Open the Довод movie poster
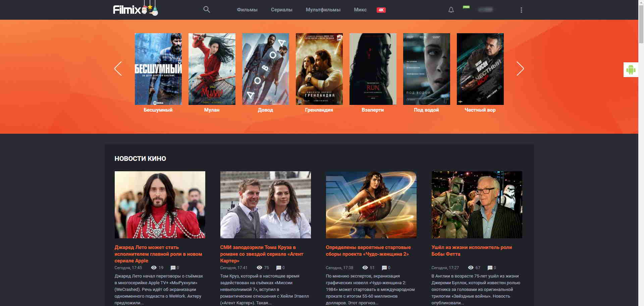 coord(266,69)
